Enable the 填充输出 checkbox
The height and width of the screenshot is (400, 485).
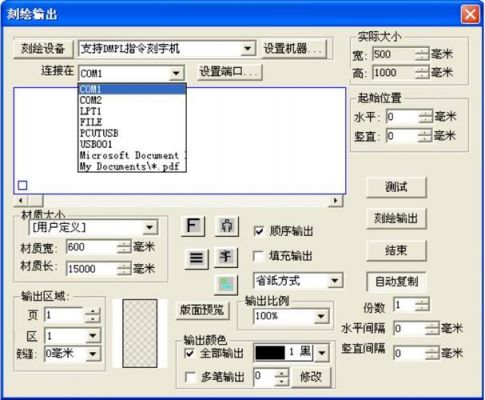258,256
